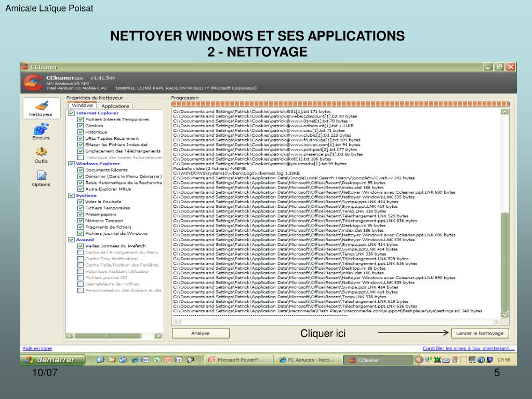This screenshot has height=399, width=532.
Task: Switch to PC Astuces taskbar button
Action: pyautogui.click(x=309, y=360)
